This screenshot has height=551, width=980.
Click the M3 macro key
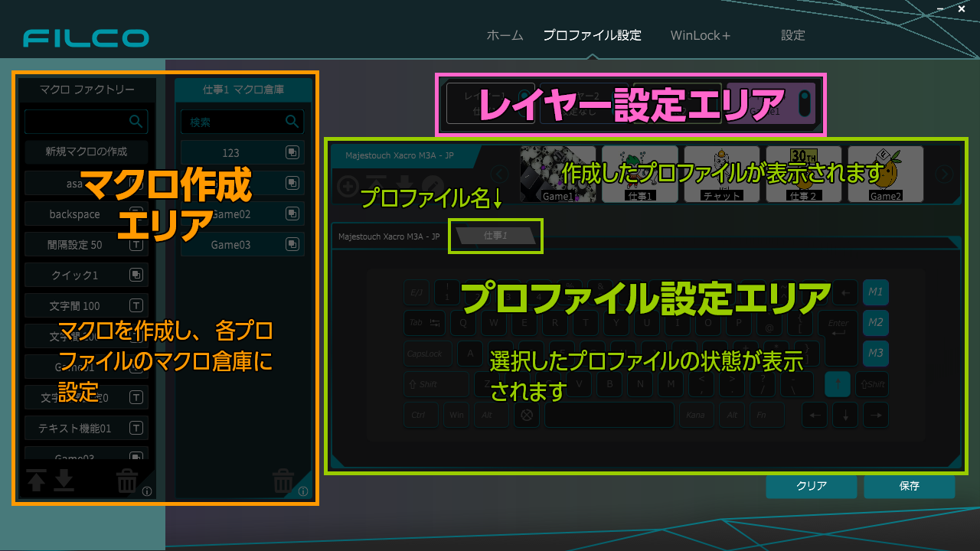[875, 353]
